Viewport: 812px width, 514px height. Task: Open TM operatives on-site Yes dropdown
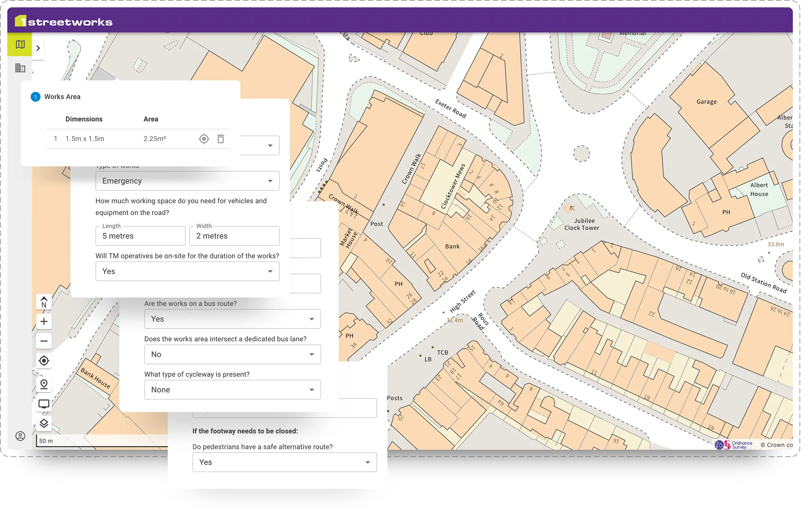click(187, 271)
